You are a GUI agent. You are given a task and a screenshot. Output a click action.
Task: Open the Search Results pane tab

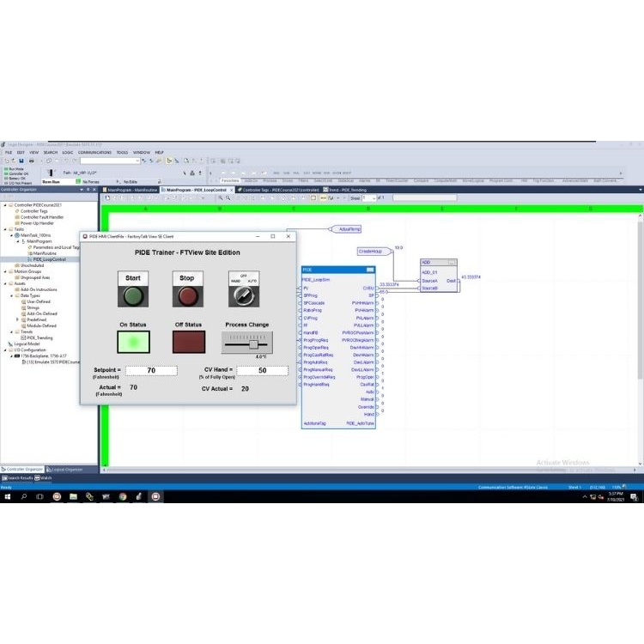[17, 478]
